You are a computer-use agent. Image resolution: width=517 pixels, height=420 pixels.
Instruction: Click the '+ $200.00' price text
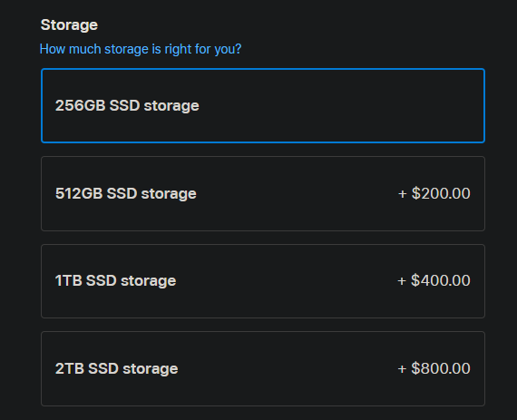pos(434,193)
